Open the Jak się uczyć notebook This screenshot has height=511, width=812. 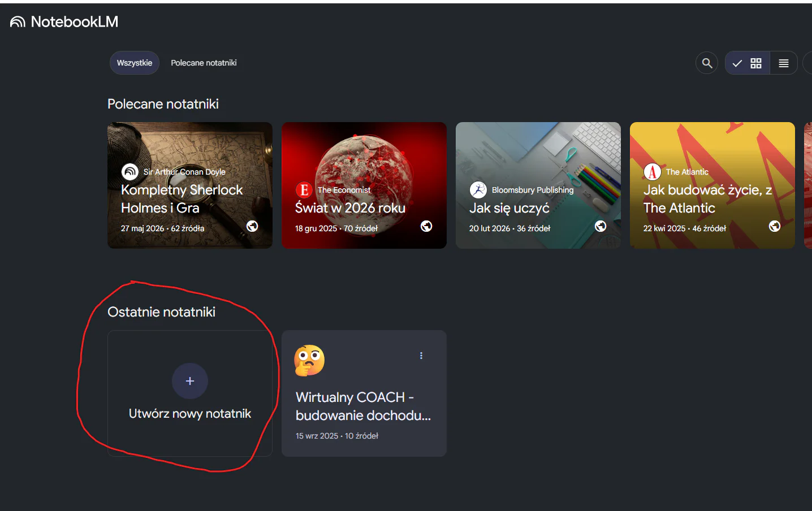pyautogui.click(x=538, y=185)
